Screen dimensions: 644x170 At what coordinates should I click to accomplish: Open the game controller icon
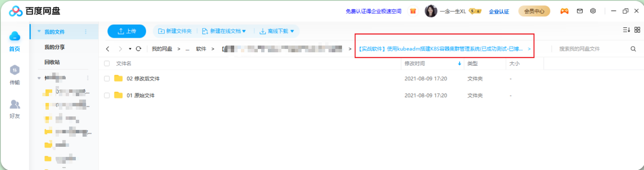[x=564, y=11]
